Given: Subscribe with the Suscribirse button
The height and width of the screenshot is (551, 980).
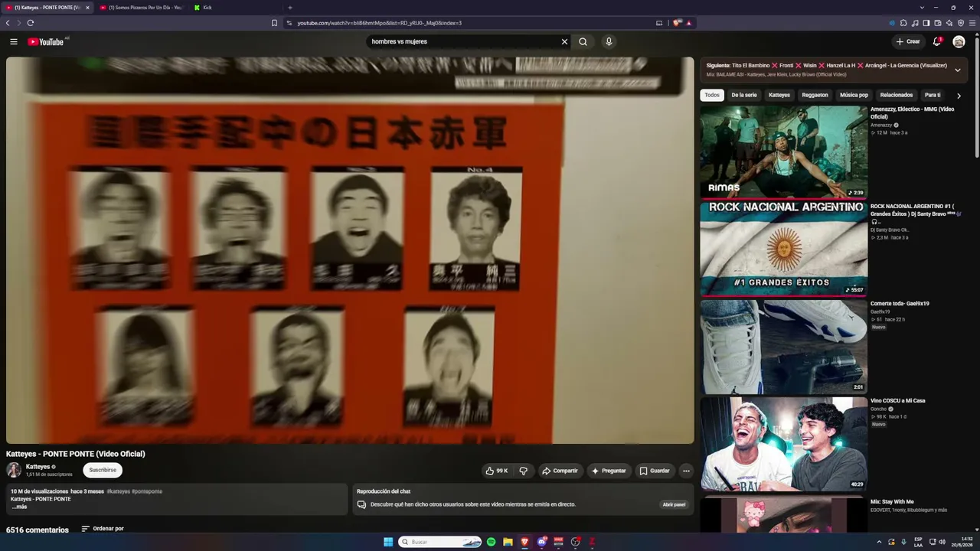Looking at the screenshot, I should [x=103, y=470].
